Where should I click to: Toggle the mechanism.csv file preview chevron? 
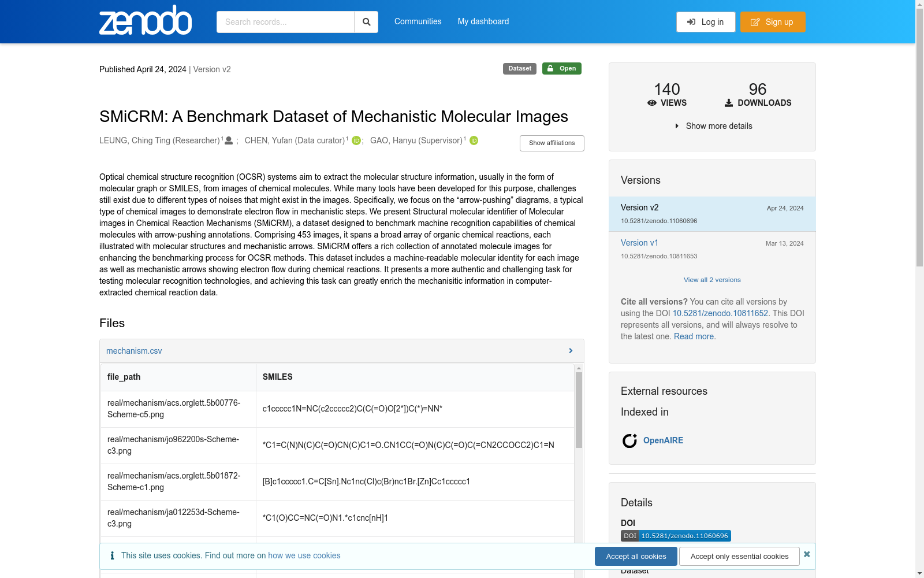[x=571, y=351]
